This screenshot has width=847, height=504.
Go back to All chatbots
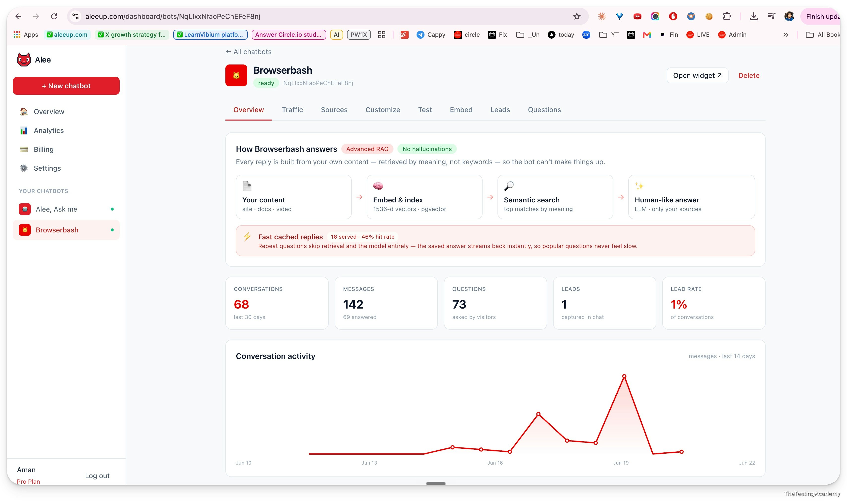tap(248, 52)
